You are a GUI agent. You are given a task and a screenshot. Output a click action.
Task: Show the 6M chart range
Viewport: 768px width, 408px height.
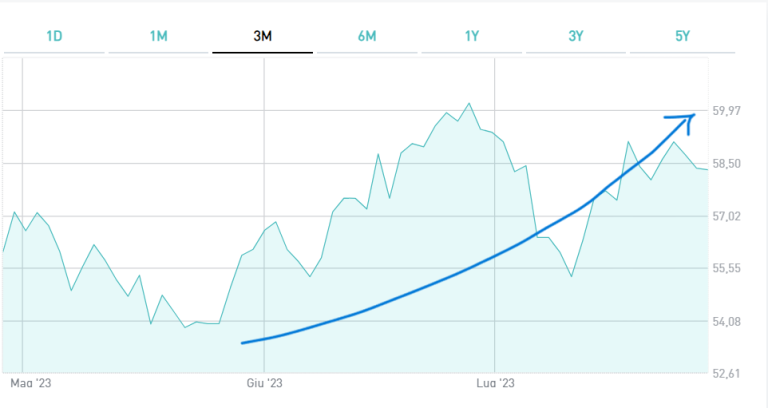(367, 36)
